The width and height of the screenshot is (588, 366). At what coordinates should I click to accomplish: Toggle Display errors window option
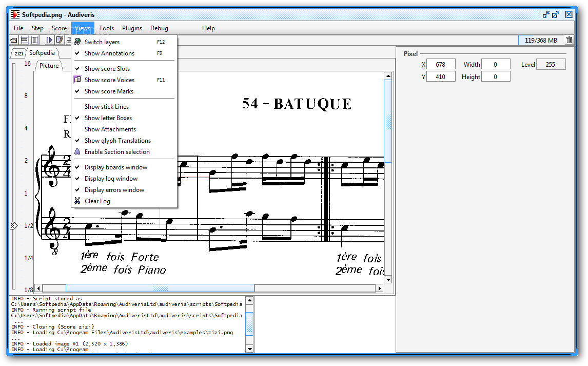coord(124,190)
